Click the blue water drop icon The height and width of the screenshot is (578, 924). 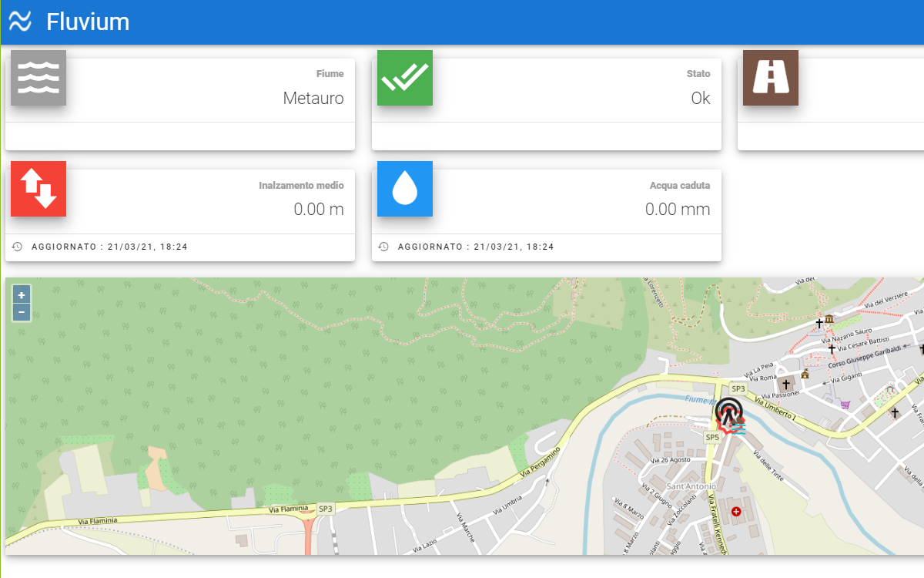coord(405,189)
